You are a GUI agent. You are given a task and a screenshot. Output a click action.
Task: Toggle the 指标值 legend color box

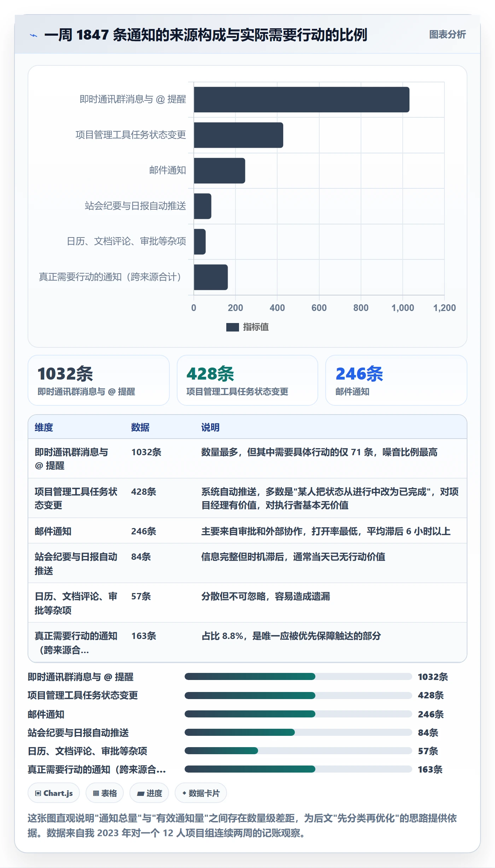(232, 327)
